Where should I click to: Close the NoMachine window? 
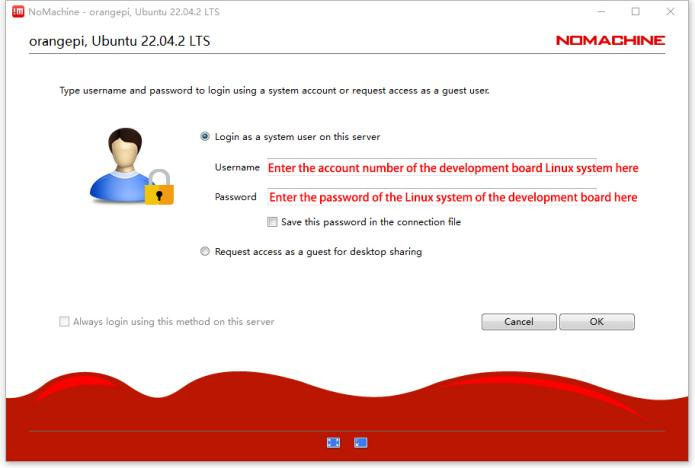[669, 11]
